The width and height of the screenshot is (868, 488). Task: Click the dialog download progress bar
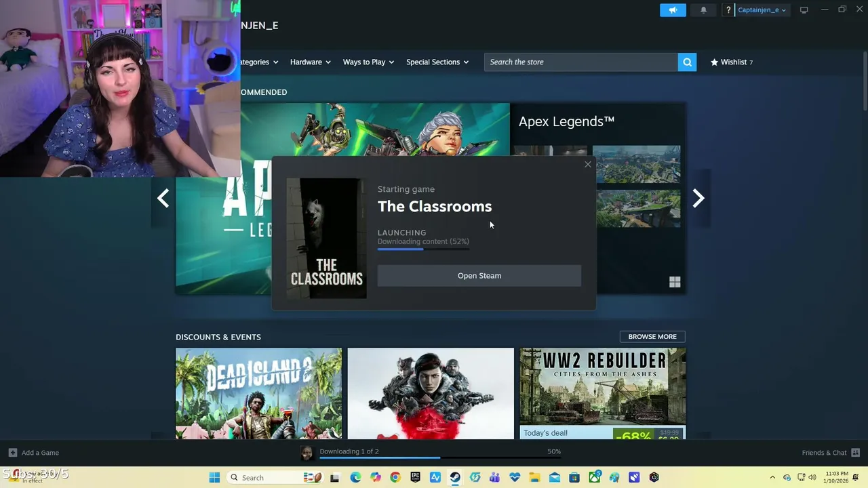(423, 249)
